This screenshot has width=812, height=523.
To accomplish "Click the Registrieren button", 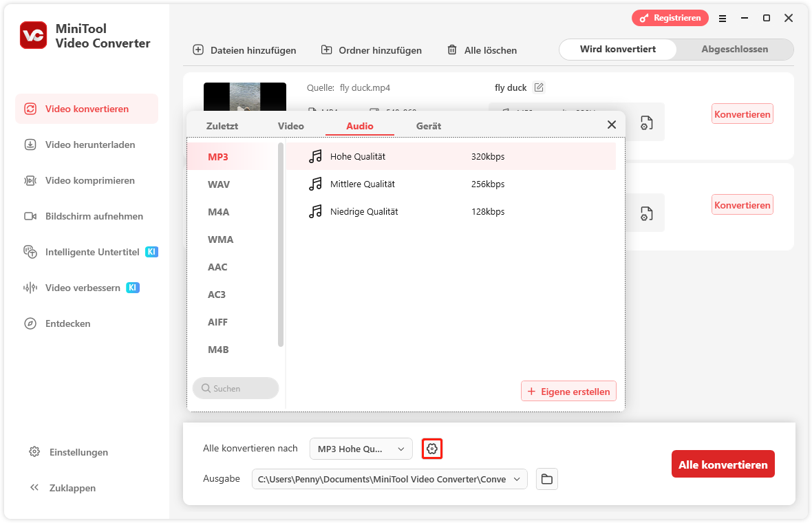I will [x=670, y=18].
